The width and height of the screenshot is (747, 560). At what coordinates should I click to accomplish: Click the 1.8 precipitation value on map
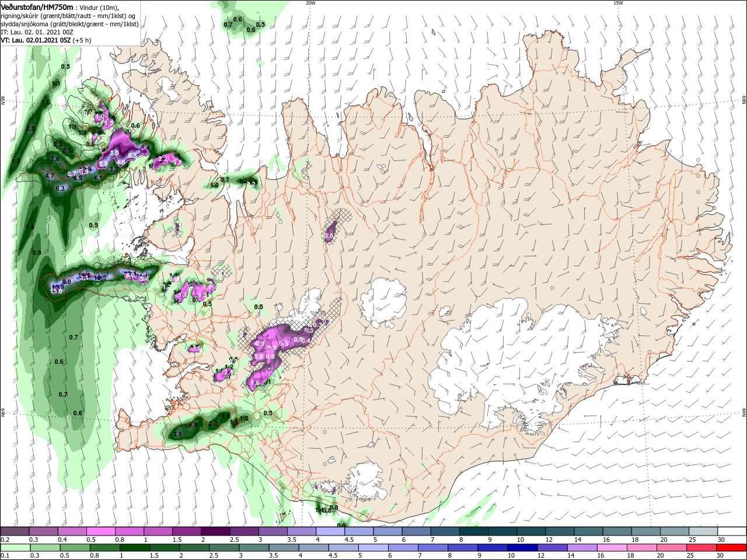[16, 162]
